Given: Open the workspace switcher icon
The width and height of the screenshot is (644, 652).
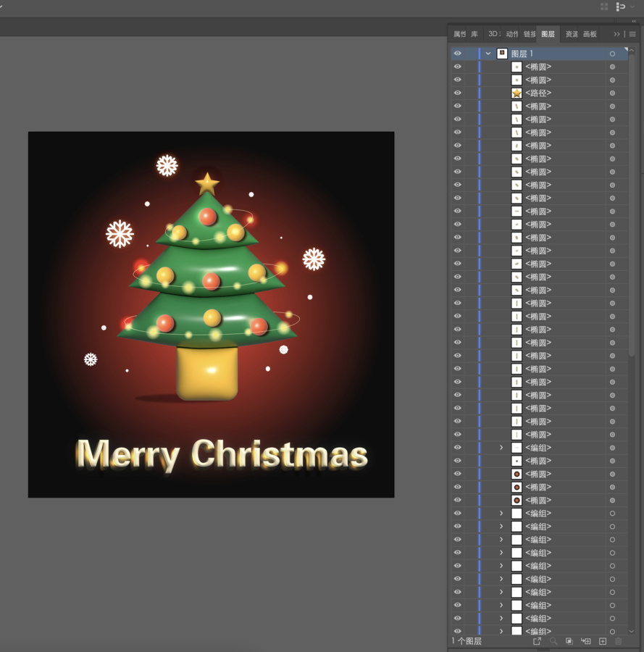Looking at the screenshot, I should 620,7.
